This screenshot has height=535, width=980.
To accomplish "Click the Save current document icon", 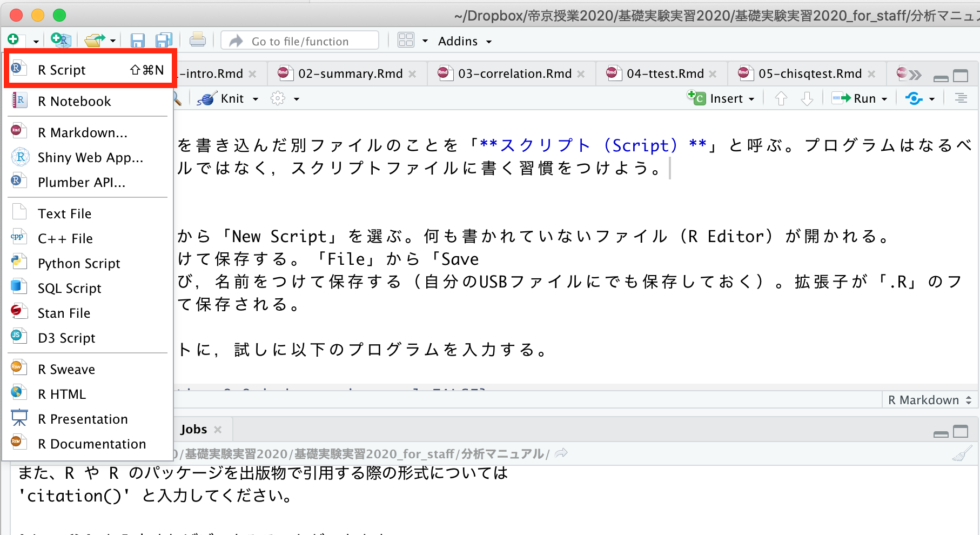I will pos(138,41).
